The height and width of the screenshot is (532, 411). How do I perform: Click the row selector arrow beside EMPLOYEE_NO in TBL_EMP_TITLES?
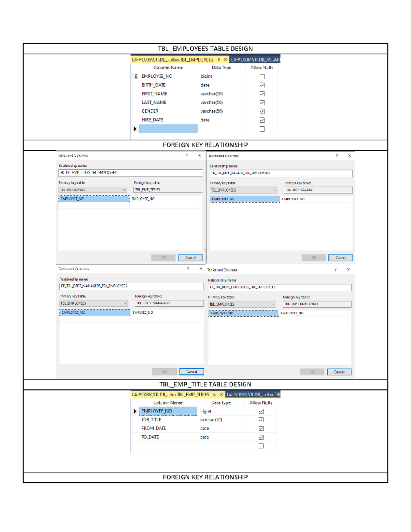point(135,411)
